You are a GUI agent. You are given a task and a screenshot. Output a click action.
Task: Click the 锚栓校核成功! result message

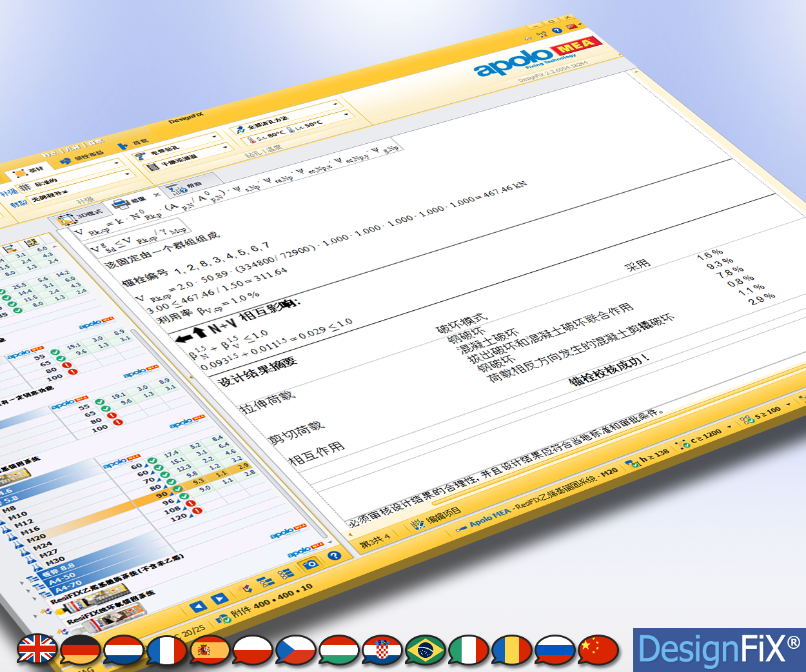tap(608, 370)
